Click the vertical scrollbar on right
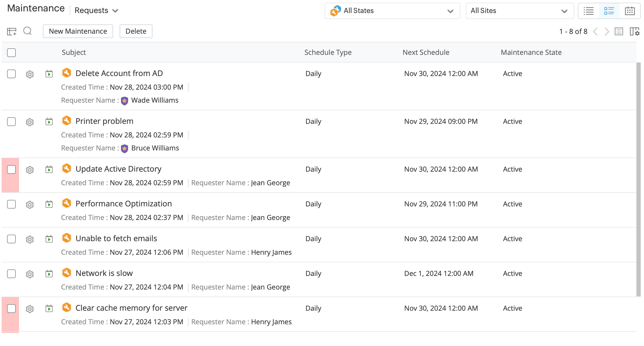Screen dimensions: 644x346 tap(639, 179)
